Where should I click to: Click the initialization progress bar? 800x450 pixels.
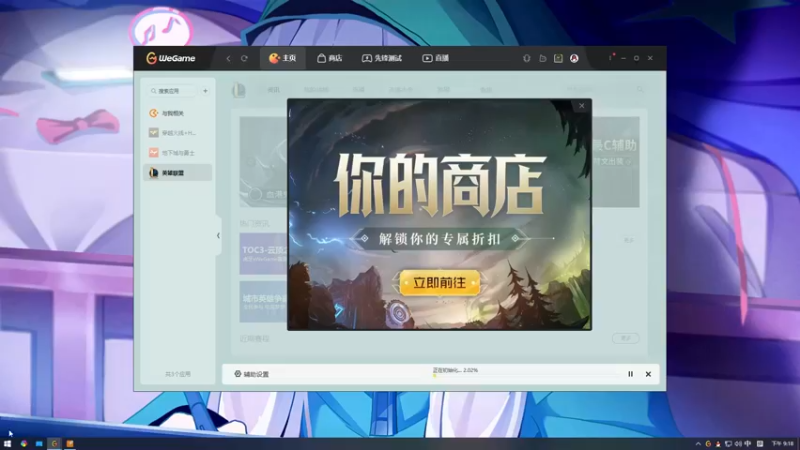coord(526,376)
